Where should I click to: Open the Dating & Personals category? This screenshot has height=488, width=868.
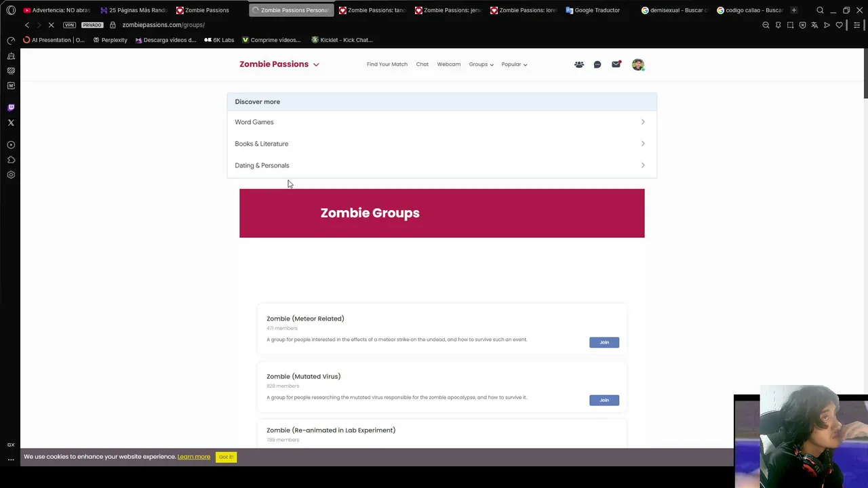point(262,165)
